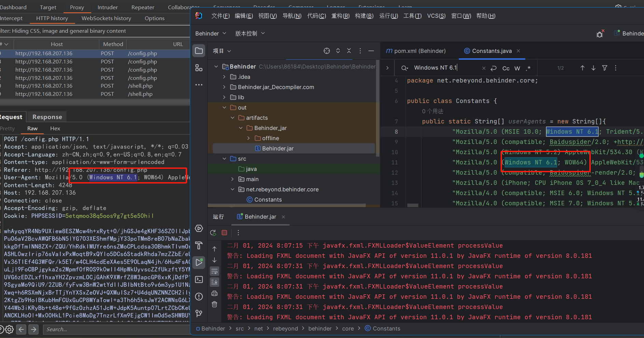This screenshot has width=644, height=338.
Task: Open the Run tool window icon
Action: pyautogui.click(x=199, y=262)
